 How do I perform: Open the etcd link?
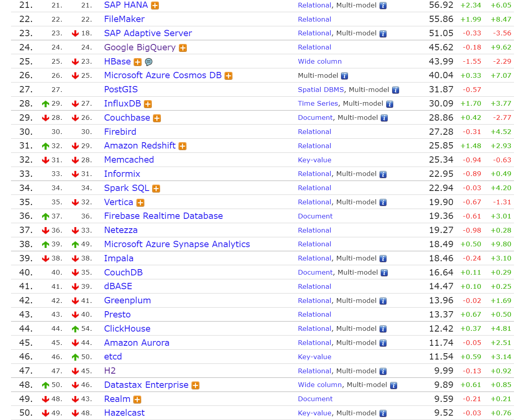pyautogui.click(x=113, y=357)
